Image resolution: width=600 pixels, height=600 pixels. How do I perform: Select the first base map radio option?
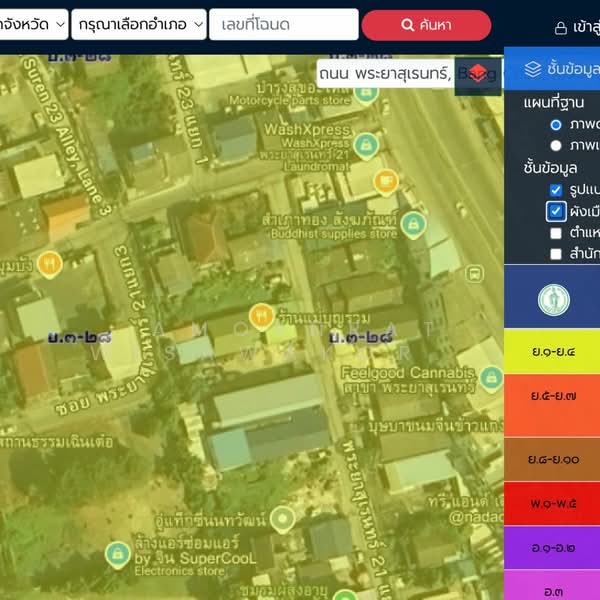point(556,125)
